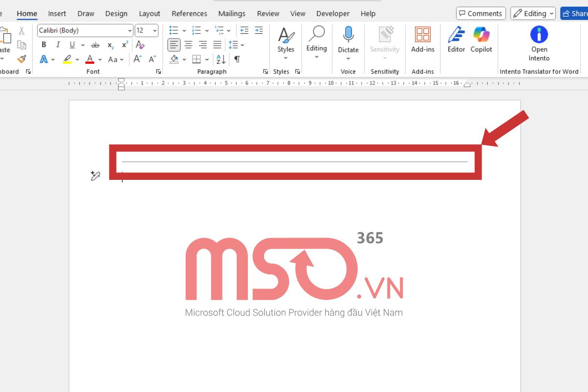Click the Clear All Formatting icon
The height and width of the screenshot is (392, 588).
coord(140,45)
